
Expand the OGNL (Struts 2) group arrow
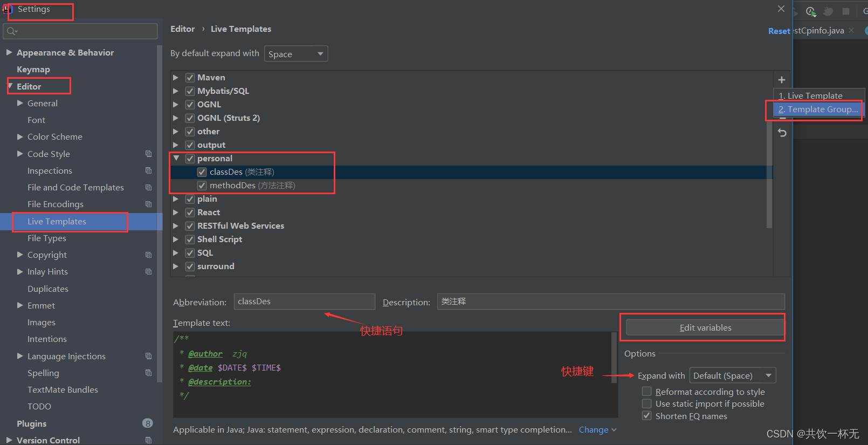coord(176,118)
